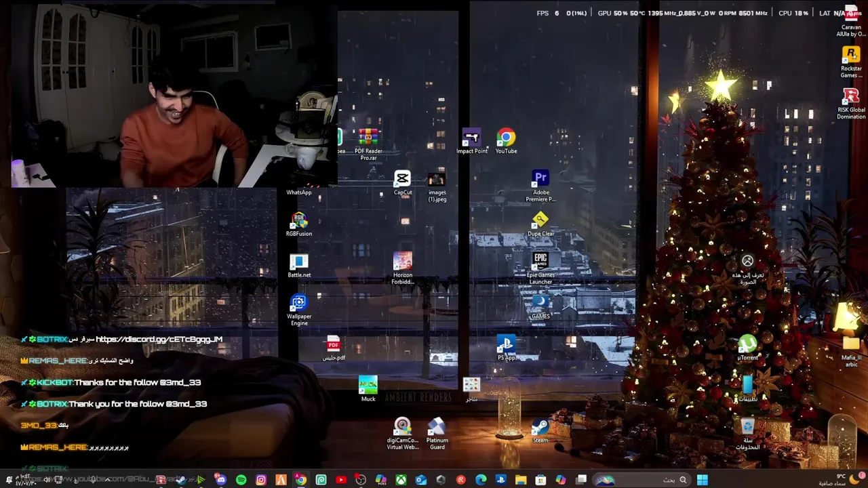This screenshot has height=488, width=868.
Task: Launch digiCamControl Virtual Webcam icon
Action: click(x=403, y=434)
